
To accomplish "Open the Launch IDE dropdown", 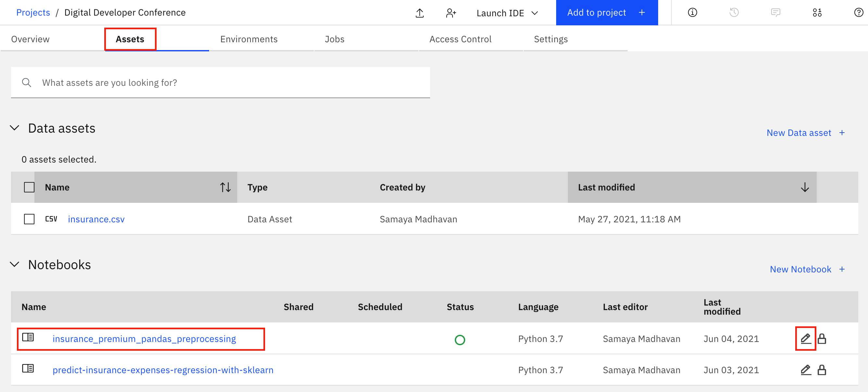I will [507, 13].
